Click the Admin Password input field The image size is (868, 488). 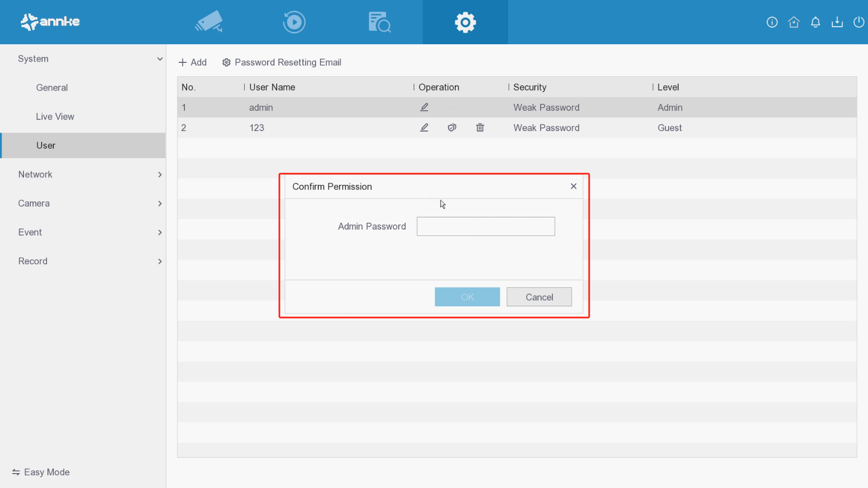pos(485,226)
